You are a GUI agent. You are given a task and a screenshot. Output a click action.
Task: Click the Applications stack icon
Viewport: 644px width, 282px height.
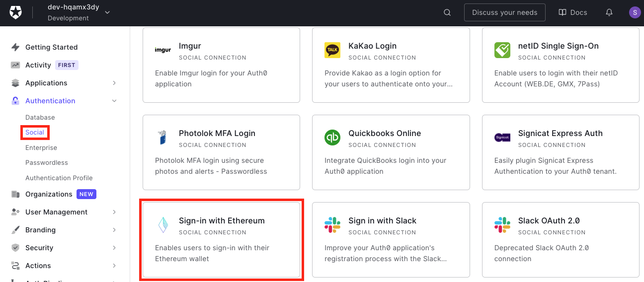tap(15, 83)
